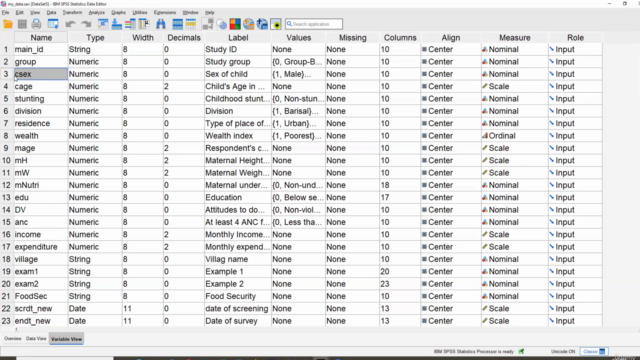Open the Type cell for village (String)
The image size is (640, 360).
coord(95,259)
